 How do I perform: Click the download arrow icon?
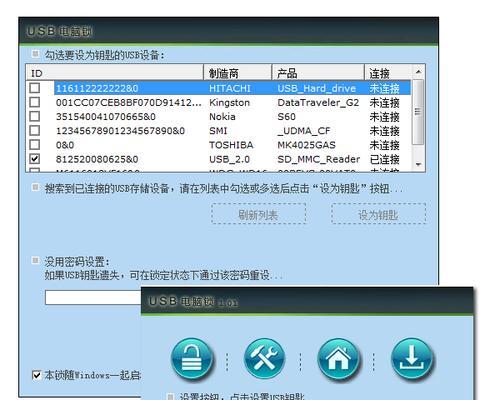point(412,359)
